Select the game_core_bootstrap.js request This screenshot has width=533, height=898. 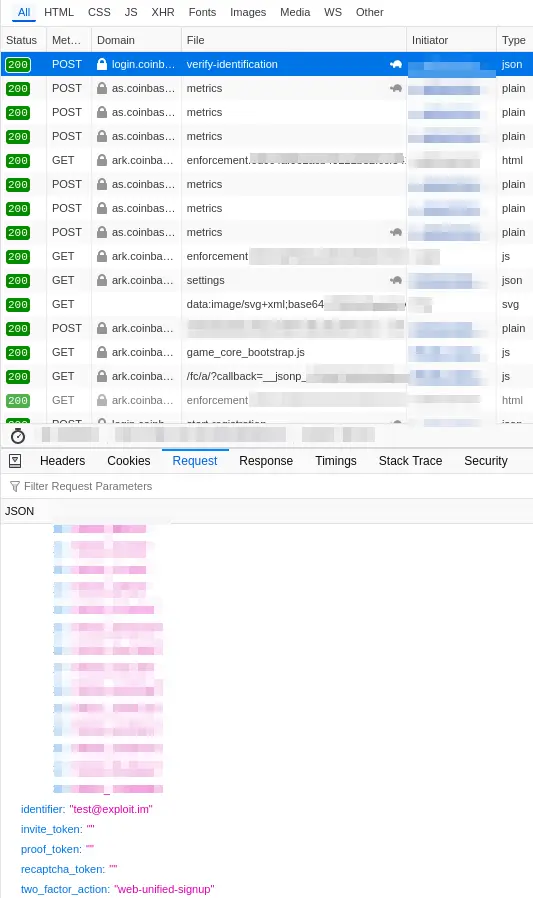pyautogui.click(x=267, y=352)
